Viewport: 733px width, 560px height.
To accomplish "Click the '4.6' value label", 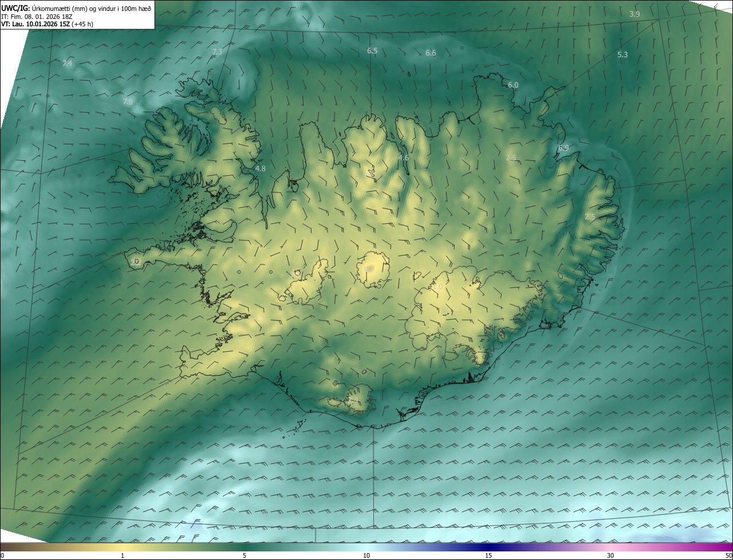I will [x=403, y=157].
